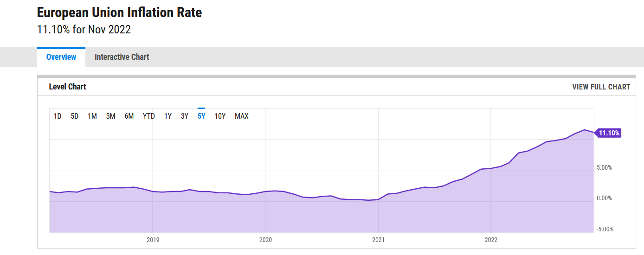Change chart range to 10Y
The height and width of the screenshot is (255, 644).
pyautogui.click(x=220, y=116)
